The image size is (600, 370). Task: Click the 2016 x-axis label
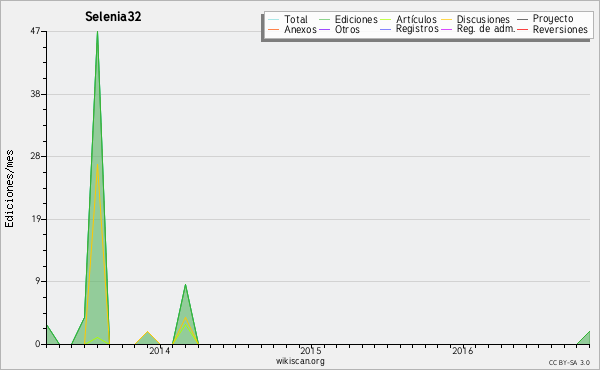click(463, 351)
